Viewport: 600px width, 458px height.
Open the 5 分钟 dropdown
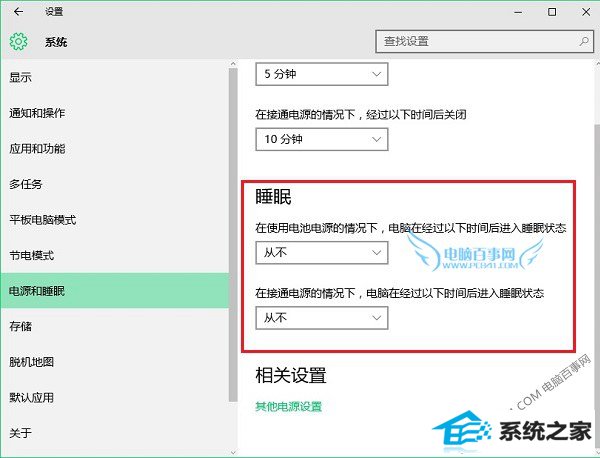[x=322, y=74]
